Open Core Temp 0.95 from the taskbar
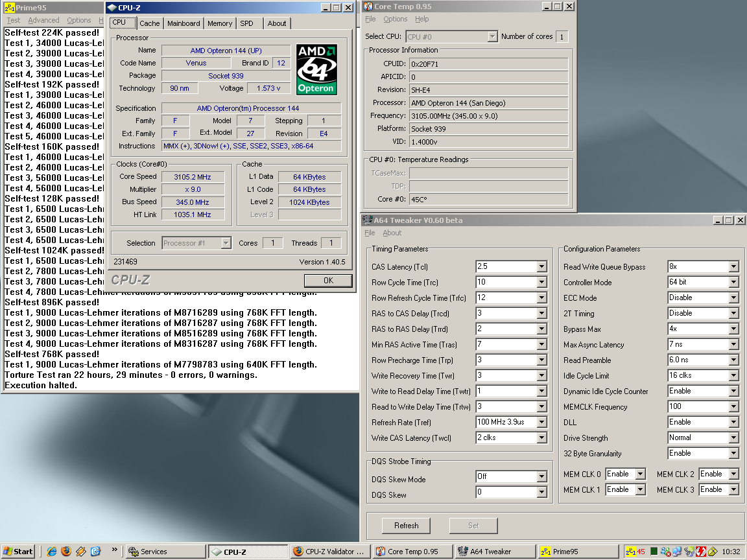This screenshot has width=747, height=560. 412,552
